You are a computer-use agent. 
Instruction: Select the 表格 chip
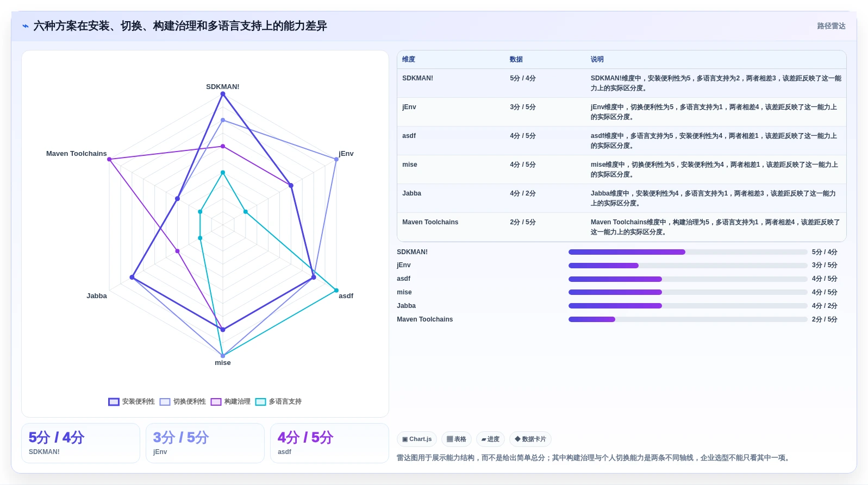pyautogui.click(x=456, y=439)
